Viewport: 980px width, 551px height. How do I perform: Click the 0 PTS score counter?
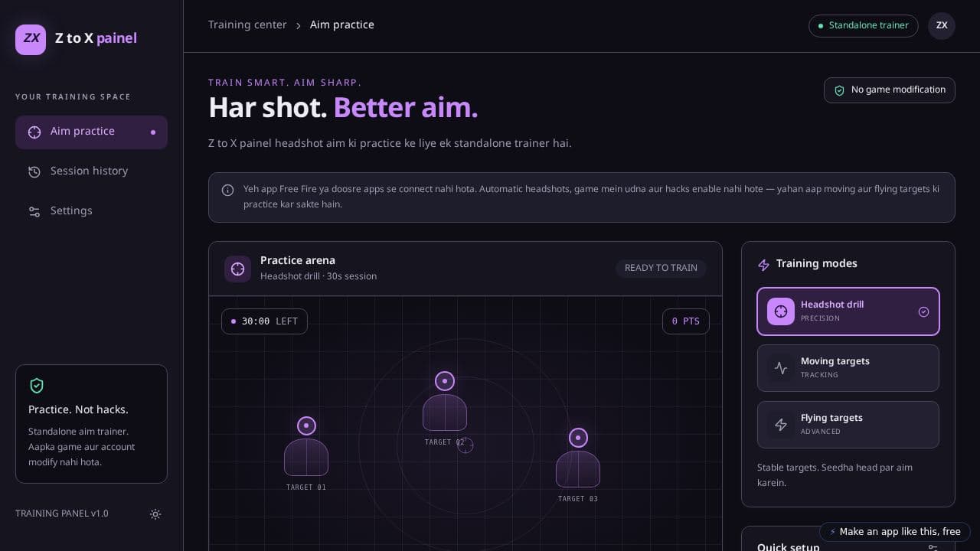point(685,321)
